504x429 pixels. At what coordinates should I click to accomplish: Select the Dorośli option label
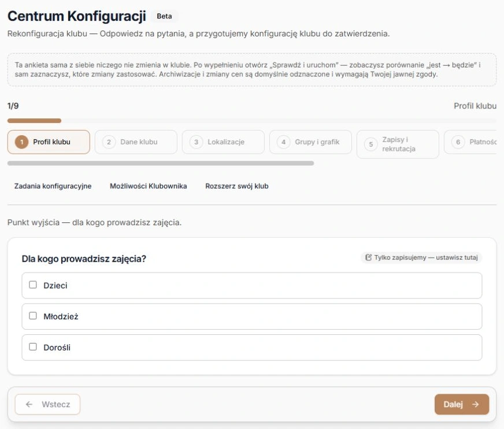tap(57, 348)
